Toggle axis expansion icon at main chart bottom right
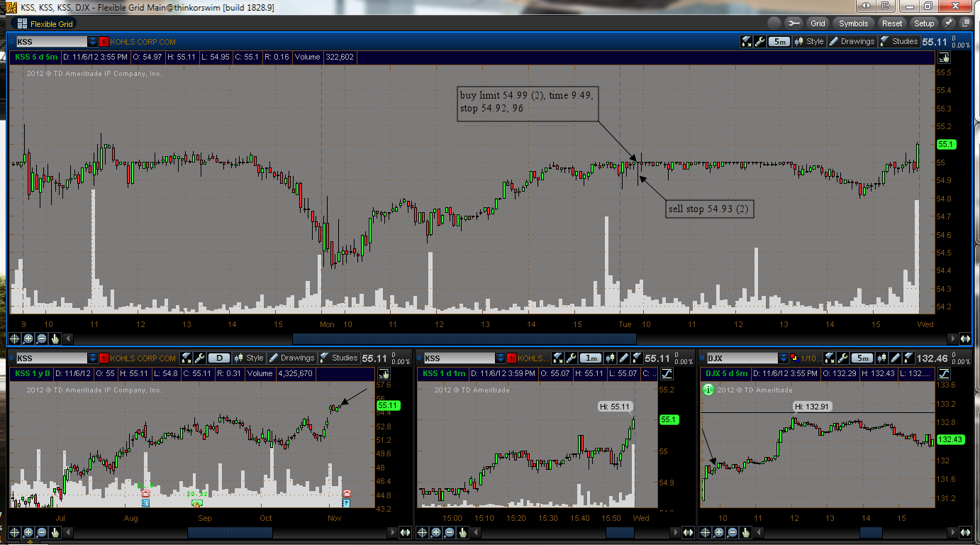 pos(965,338)
